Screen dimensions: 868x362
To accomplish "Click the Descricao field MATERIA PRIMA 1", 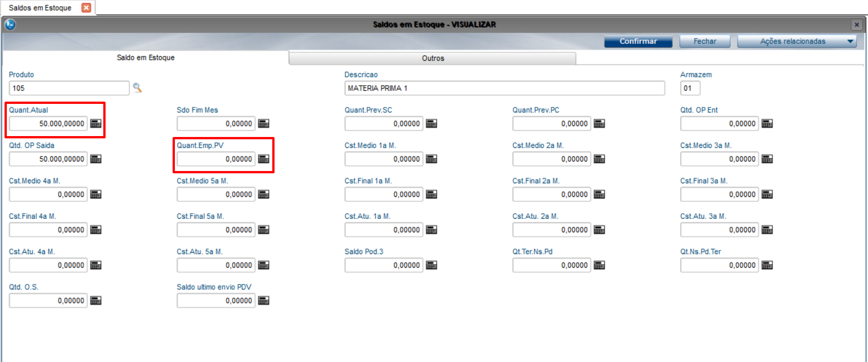I will pos(505,88).
